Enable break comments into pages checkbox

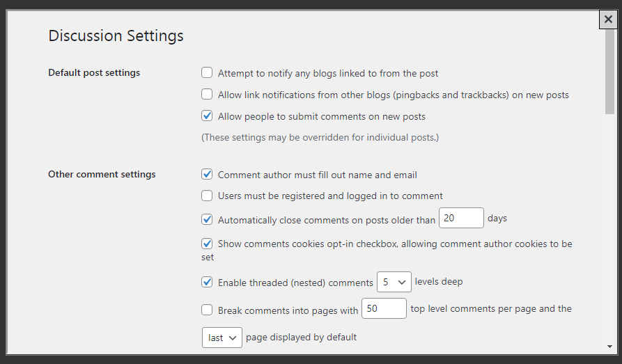click(207, 310)
